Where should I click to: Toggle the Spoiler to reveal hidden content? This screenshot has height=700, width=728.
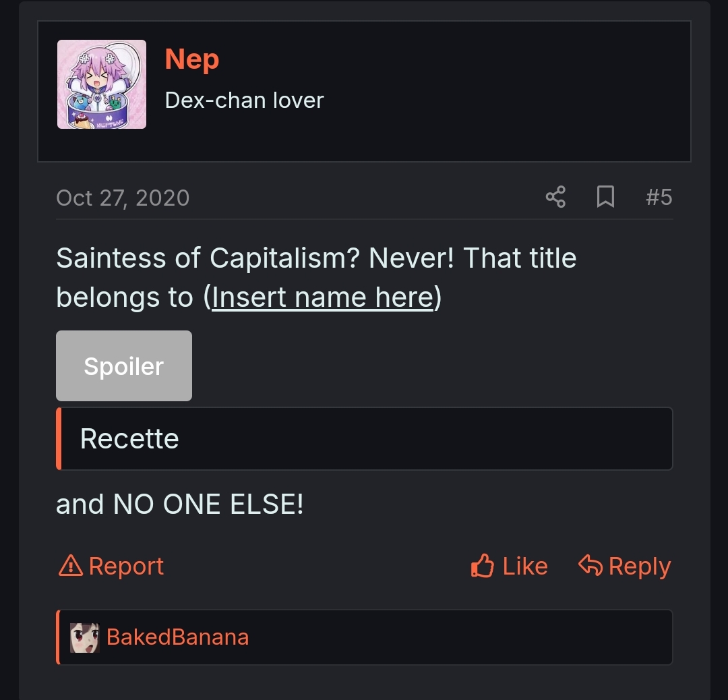(124, 366)
